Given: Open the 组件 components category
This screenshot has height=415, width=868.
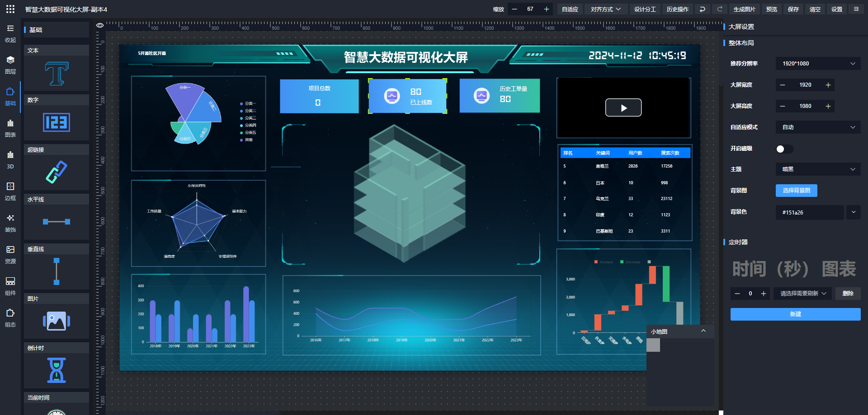Looking at the screenshot, I should tap(10, 286).
